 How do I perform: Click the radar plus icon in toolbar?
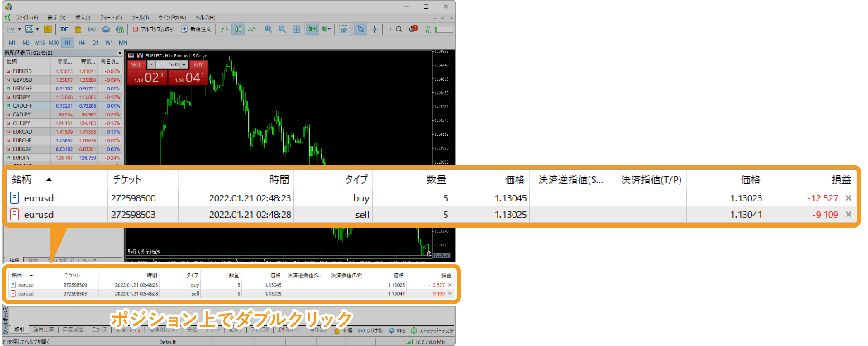tap(120, 29)
